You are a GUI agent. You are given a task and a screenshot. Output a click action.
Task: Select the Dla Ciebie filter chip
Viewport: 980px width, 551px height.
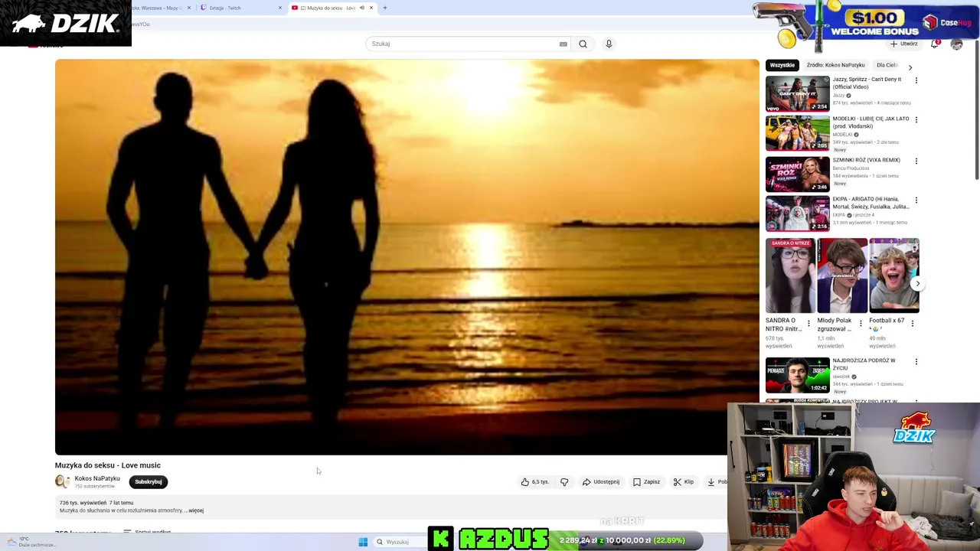[x=887, y=65]
